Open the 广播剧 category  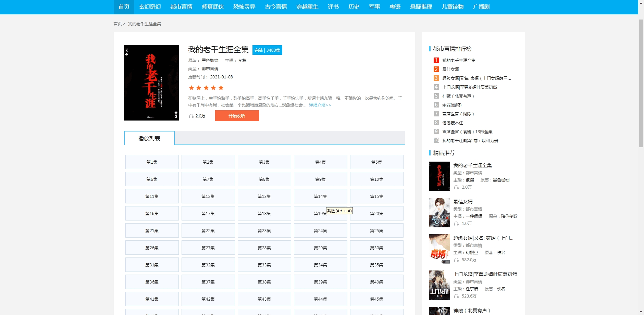pyautogui.click(x=481, y=7)
